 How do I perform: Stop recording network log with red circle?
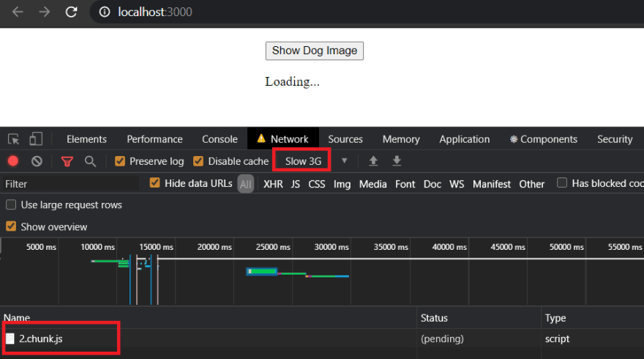(13, 161)
